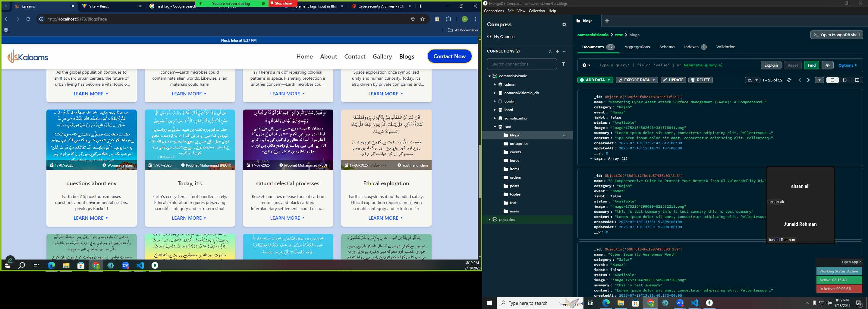Screen dimensions: 868x309
Task: Open Chrome extensions puzzle icon
Action: pos(448,19)
